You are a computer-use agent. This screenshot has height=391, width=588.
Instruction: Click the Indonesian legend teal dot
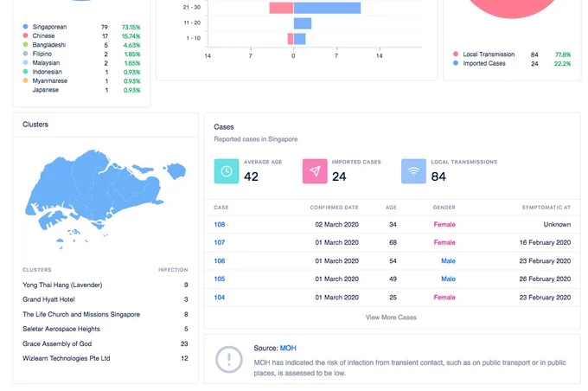[x=25, y=72]
